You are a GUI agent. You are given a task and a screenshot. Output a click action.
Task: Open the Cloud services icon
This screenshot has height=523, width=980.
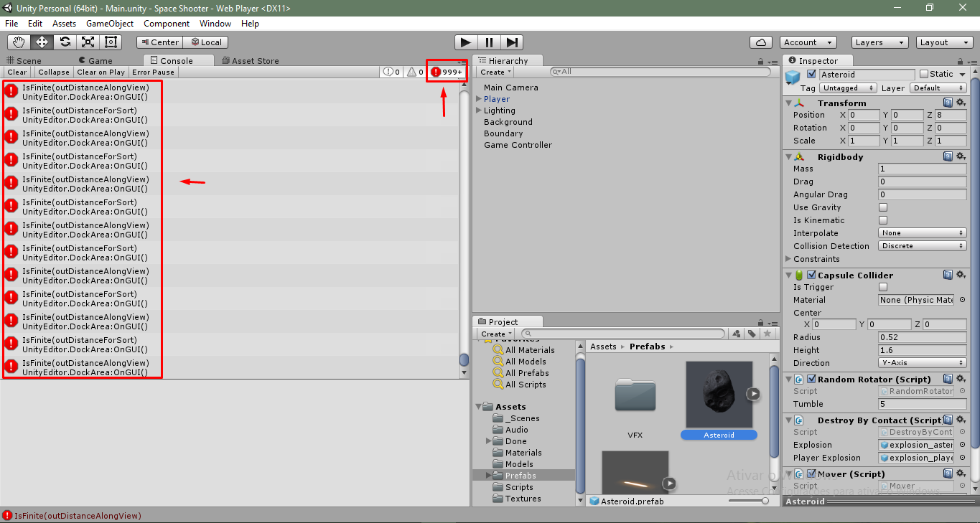click(761, 42)
